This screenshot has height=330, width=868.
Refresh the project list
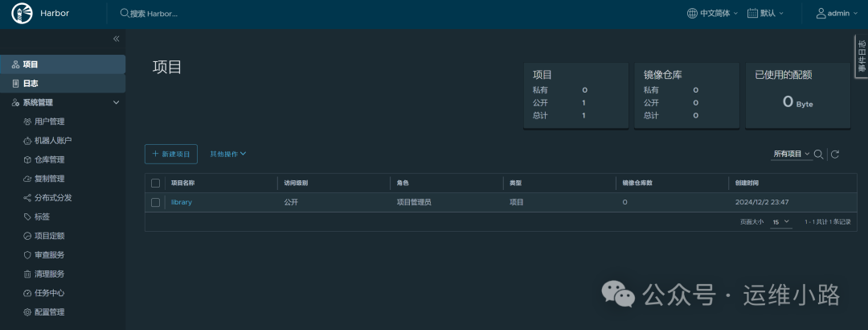tap(835, 155)
